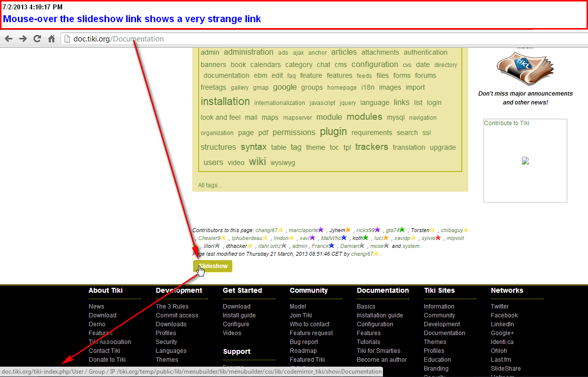Image resolution: width=588 pixels, height=377 pixels.
Task: Click the Slideshow button
Action: tap(212, 266)
